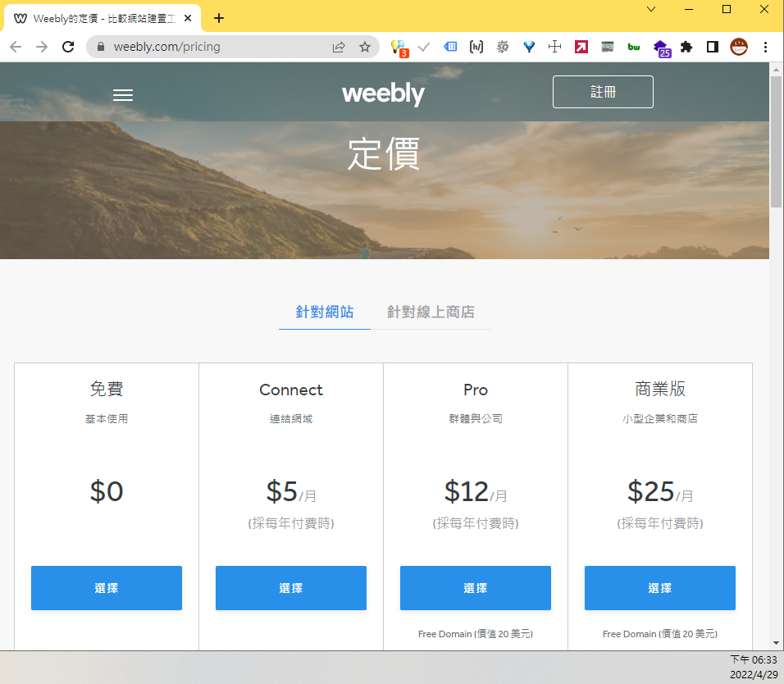This screenshot has height=684, width=784.
Task: Click the $5 monthly price
Action: pyautogui.click(x=291, y=491)
